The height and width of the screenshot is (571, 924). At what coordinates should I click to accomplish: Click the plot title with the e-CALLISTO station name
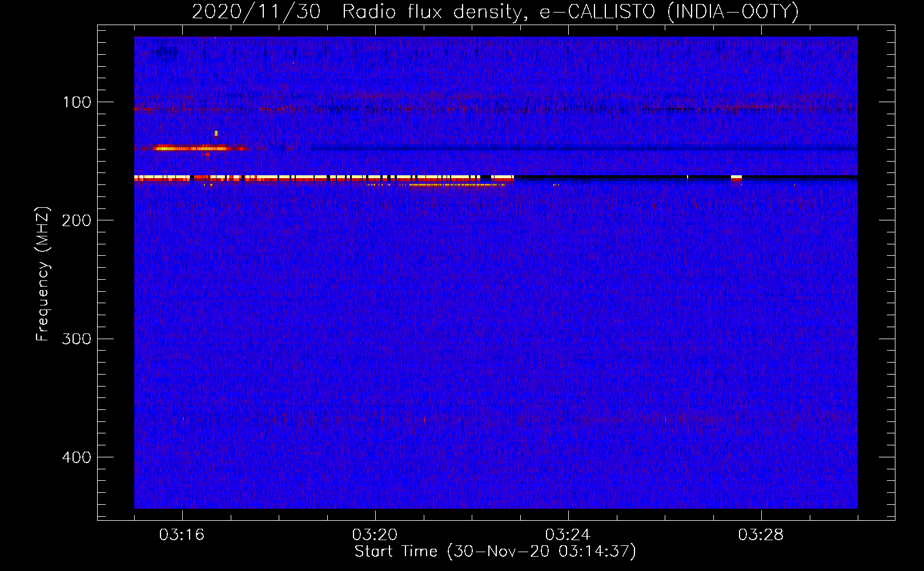click(495, 11)
